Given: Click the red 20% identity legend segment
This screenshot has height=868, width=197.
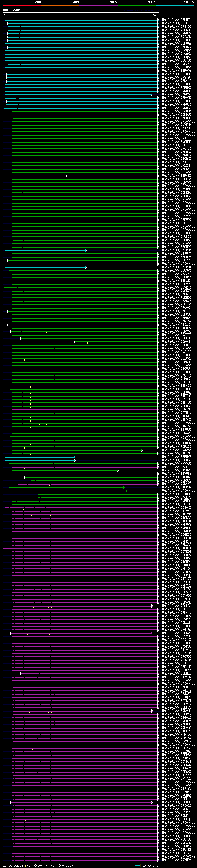Looking at the screenshot, I should [22, 6].
